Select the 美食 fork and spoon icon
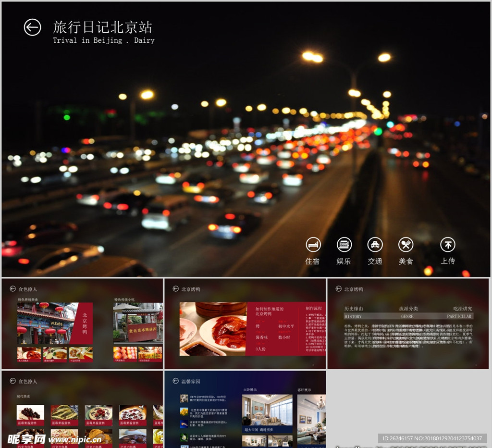 point(406,245)
